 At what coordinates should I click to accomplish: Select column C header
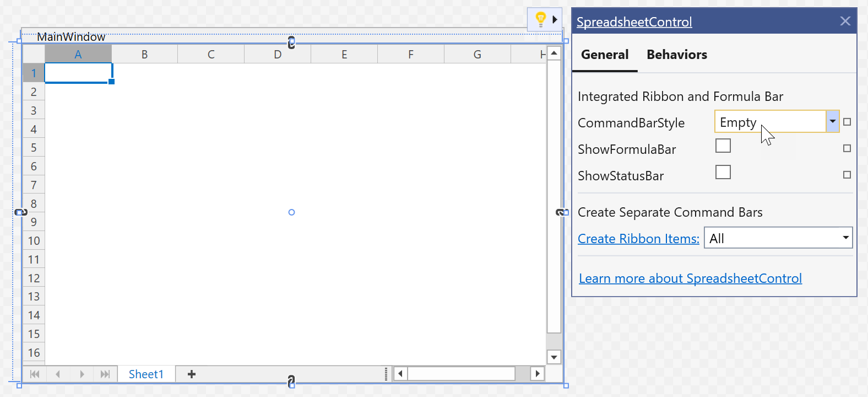tap(211, 55)
